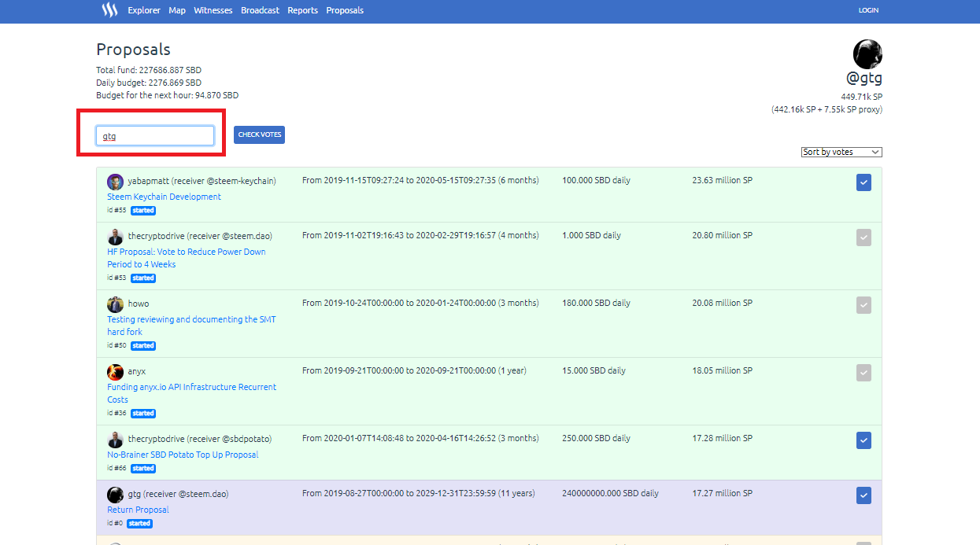Click the started badge for id #36

143,414
